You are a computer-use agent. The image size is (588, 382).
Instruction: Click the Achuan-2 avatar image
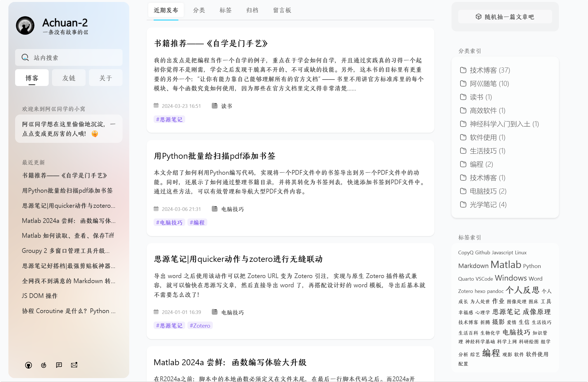point(25,25)
